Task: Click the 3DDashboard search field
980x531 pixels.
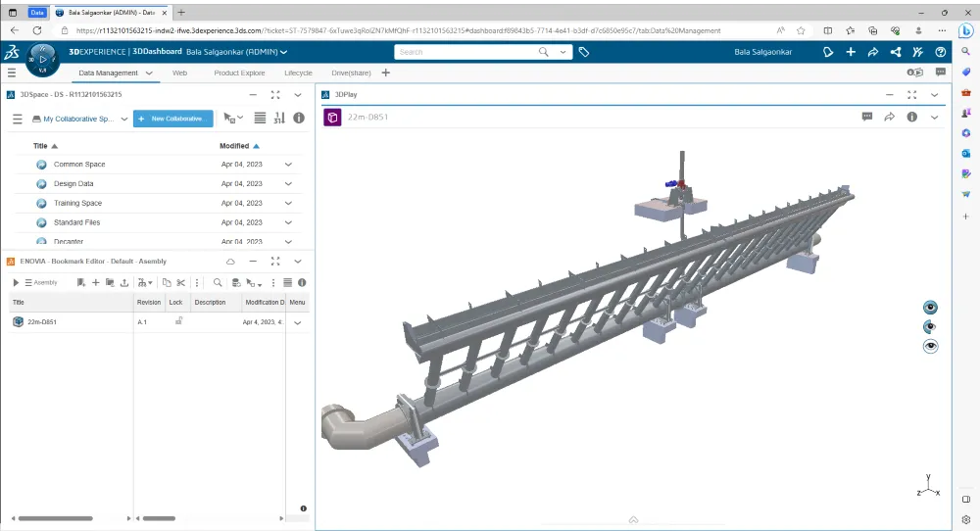Action: pyautogui.click(x=480, y=52)
